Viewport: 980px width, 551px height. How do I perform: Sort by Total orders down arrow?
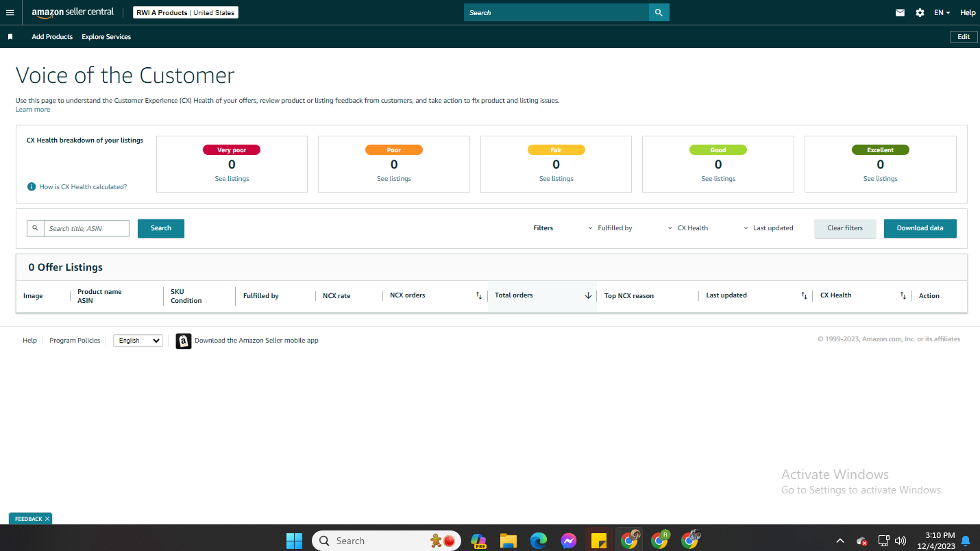[x=588, y=295]
